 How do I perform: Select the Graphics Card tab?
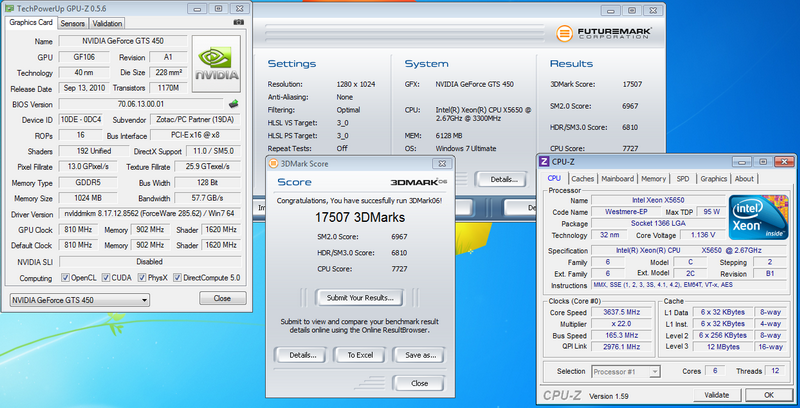pos(31,22)
